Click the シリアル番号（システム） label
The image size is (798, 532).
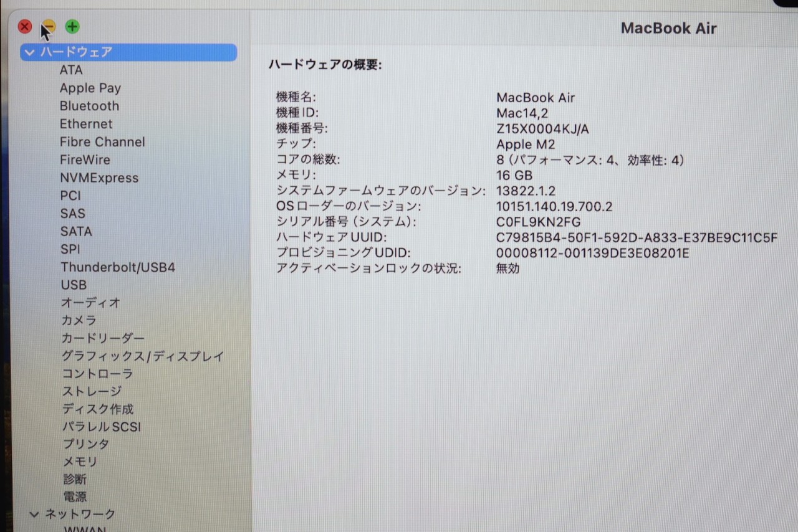(346, 222)
